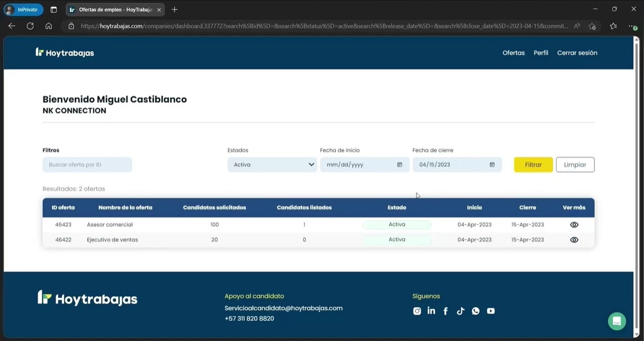Open Ofertas in top navigation
The width and height of the screenshot is (644, 341).
coord(514,53)
